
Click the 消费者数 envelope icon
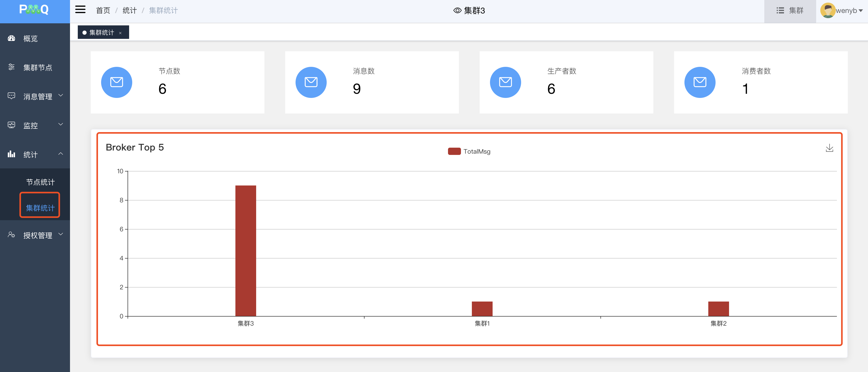pyautogui.click(x=699, y=82)
